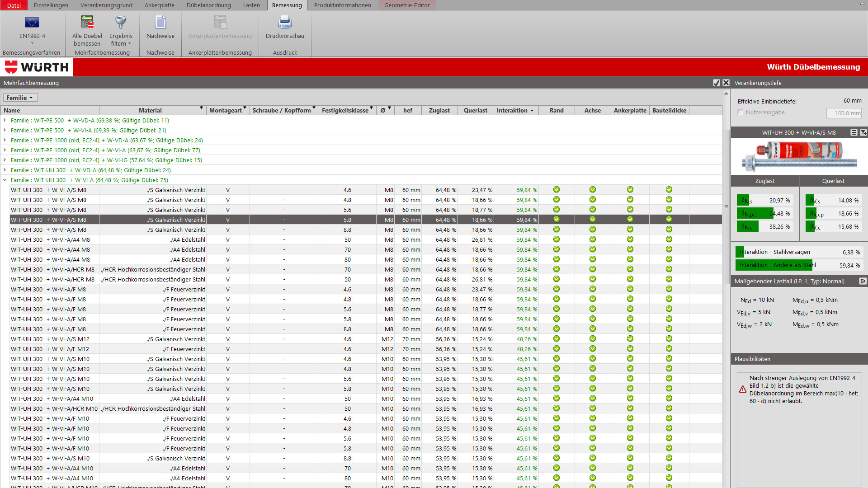Click the Familie grouping chip
Image resolution: width=868 pixels, height=488 pixels.
20,98
